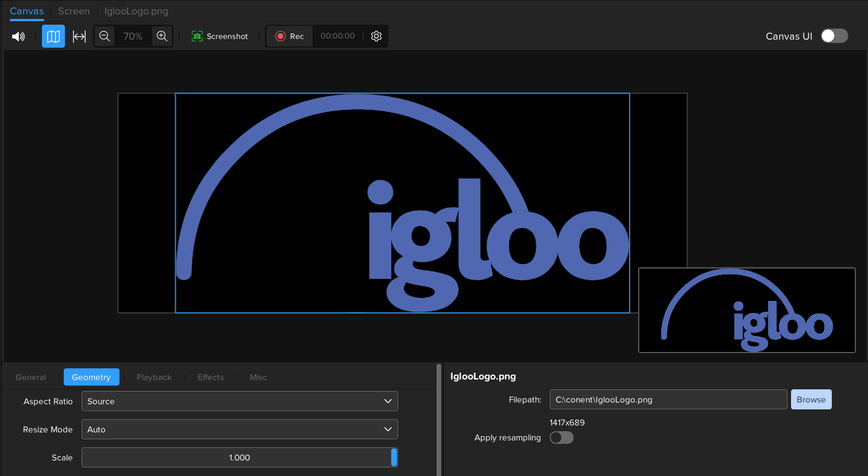
Task: Mute audio with the speaker icon
Action: coord(18,36)
